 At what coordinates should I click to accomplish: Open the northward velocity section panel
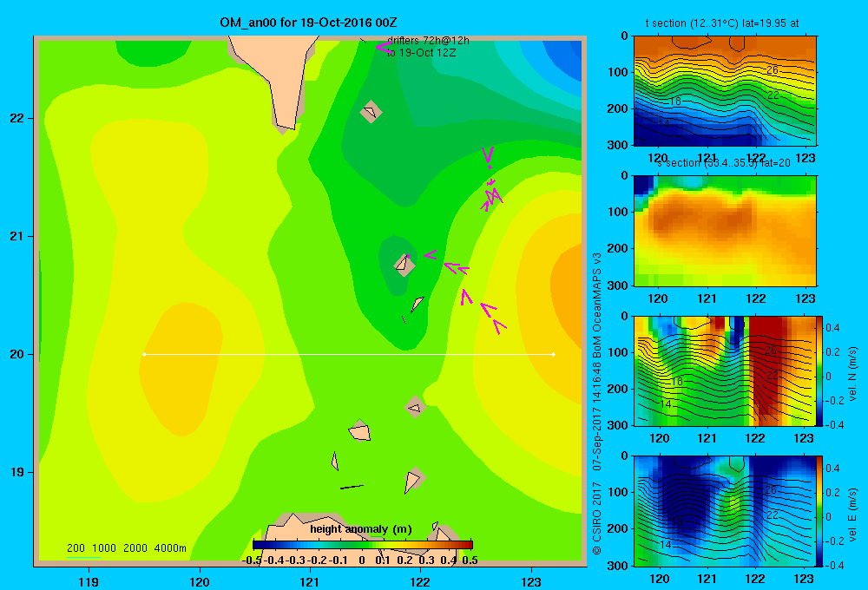pos(725,370)
